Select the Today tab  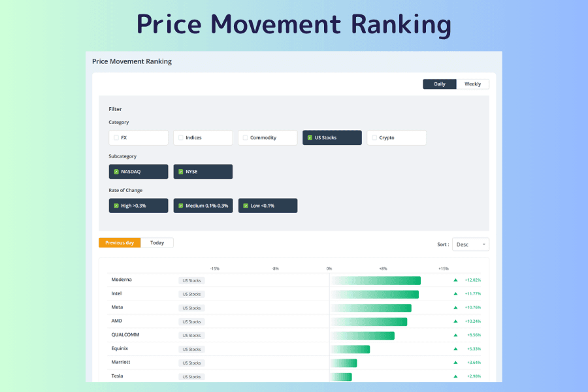(x=157, y=242)
